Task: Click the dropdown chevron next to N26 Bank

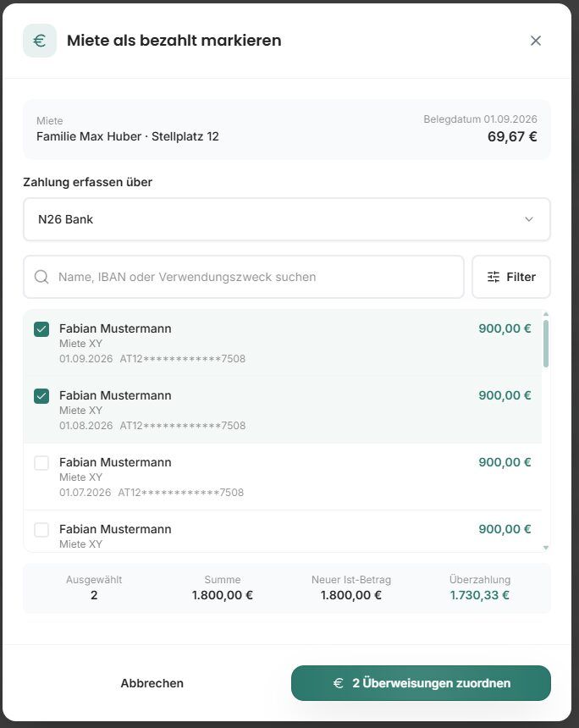Action: [529, 219]
